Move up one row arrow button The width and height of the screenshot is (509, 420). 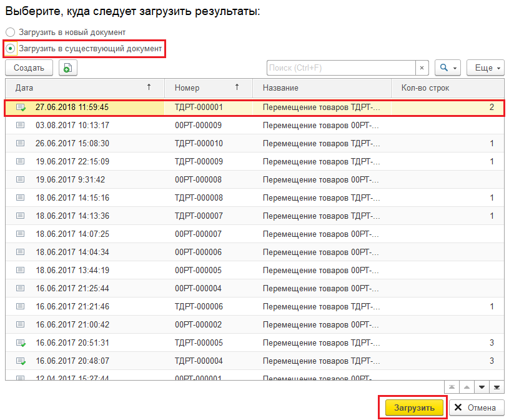click(467, 387)
